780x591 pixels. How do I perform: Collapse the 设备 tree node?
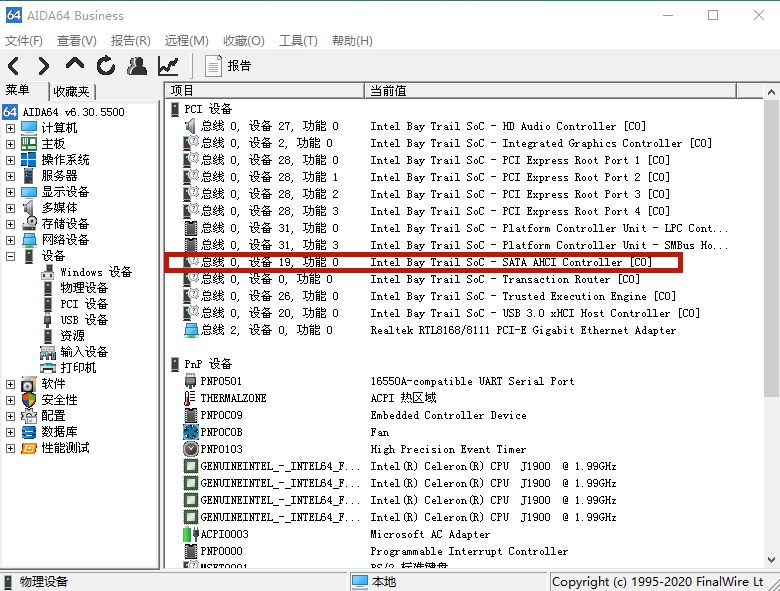point(10,256)
